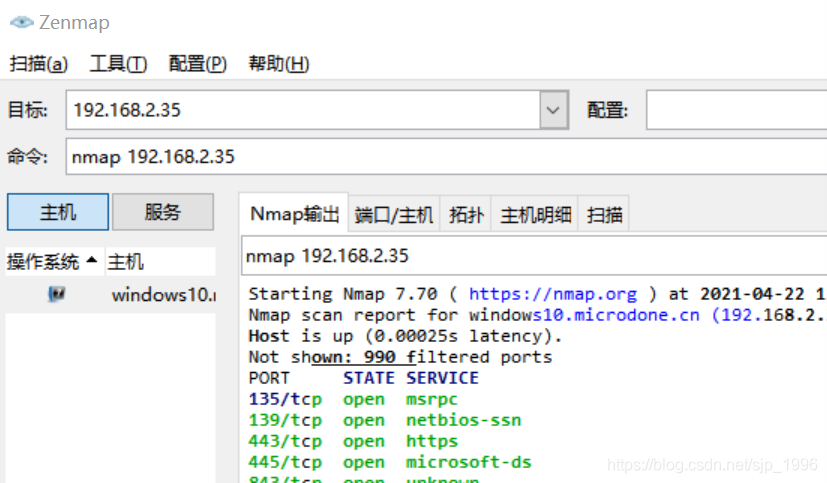Click the Windows host OS icon
Viewport: 827px width, 483px height.
[56, 294]
